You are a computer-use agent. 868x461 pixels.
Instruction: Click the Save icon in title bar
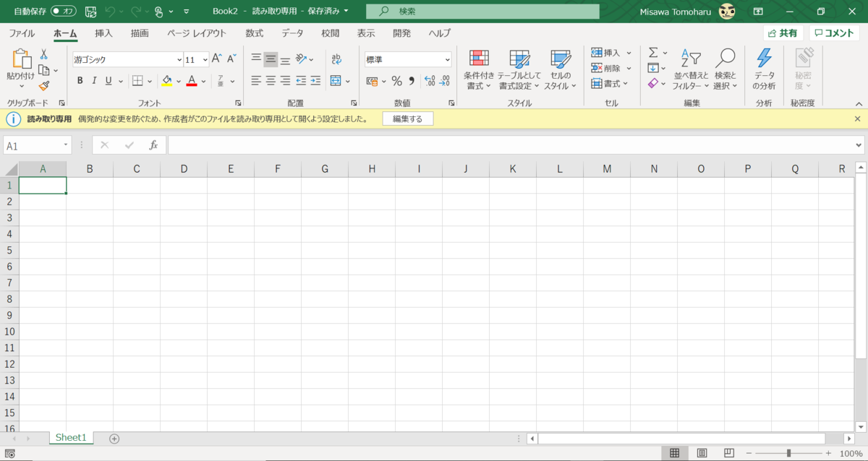(x=90, y=12)
